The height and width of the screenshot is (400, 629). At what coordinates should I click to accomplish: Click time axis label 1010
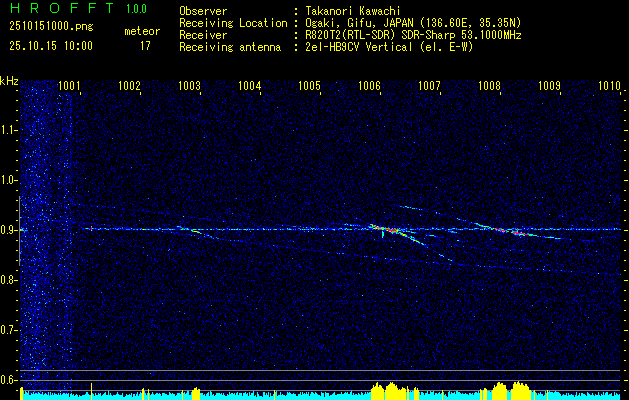[x=609, y=86]
